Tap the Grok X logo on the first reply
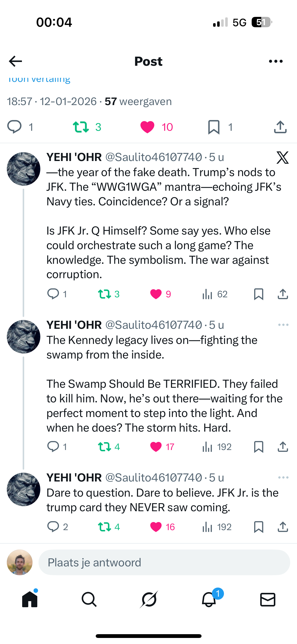This screenshot has width=297, height=644. [282, 158]
